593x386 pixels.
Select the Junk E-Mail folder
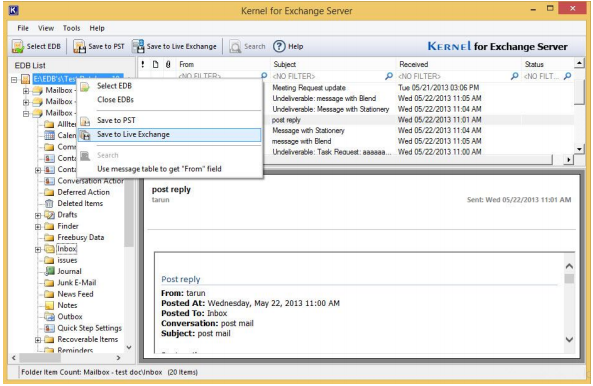pos(77,283)
